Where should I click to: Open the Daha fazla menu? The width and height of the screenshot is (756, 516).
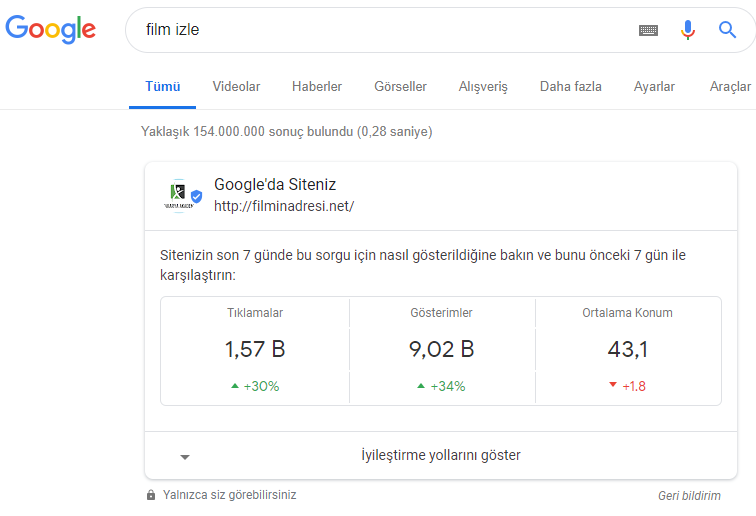tap(570, 87)
